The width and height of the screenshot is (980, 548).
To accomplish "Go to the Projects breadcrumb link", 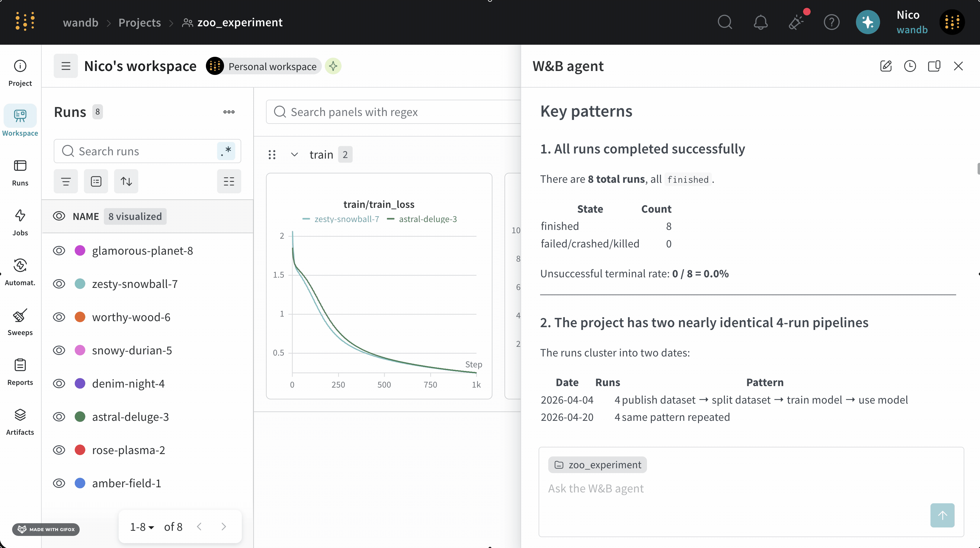I will pyautogui.click(x=139, y=22).
